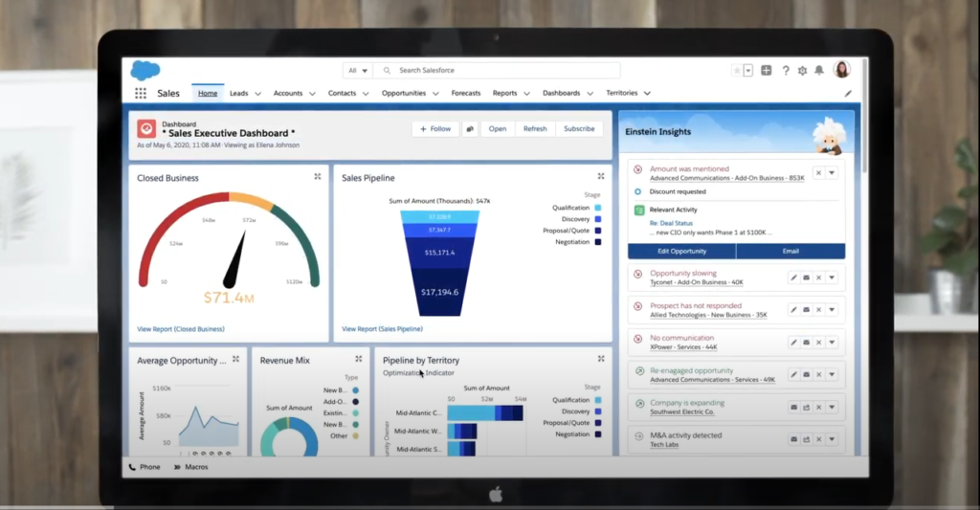The width and height of the screenshot is (980, 510).
Task: Expand the Leads menu chevron
Action: point(257,94)
